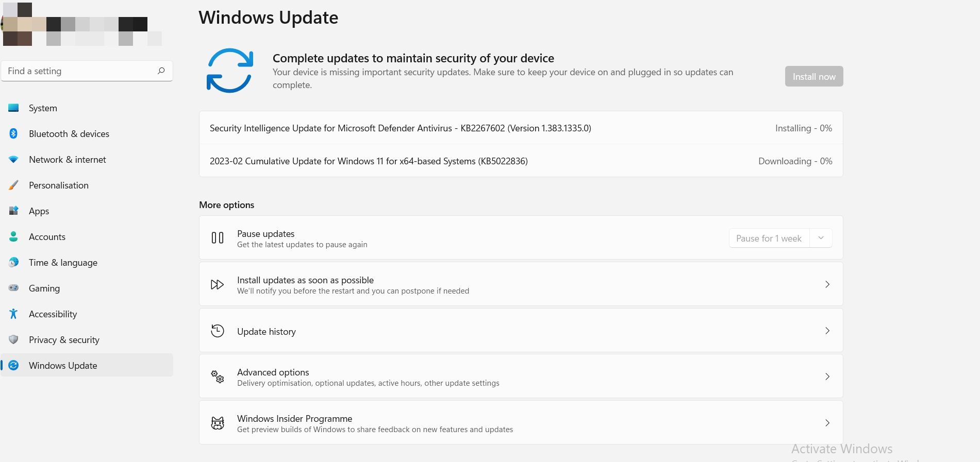Open the Windows Insider Programme chevron
980x462 pixels.
coord(827,423)
